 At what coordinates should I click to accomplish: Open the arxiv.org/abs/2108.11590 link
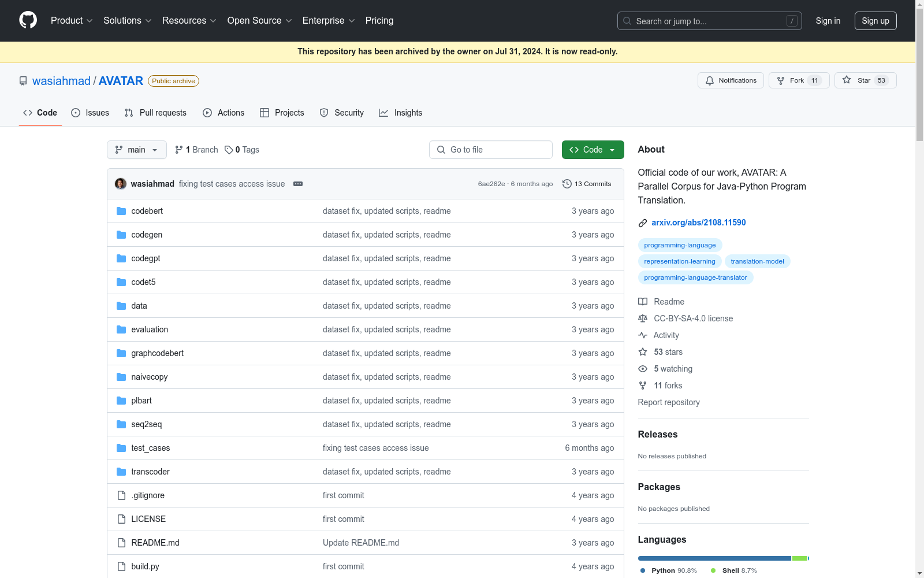click(699, 223)
